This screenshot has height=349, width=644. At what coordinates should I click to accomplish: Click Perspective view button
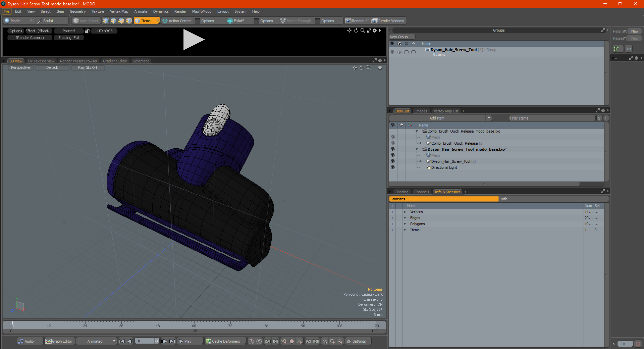pos(20,68)
